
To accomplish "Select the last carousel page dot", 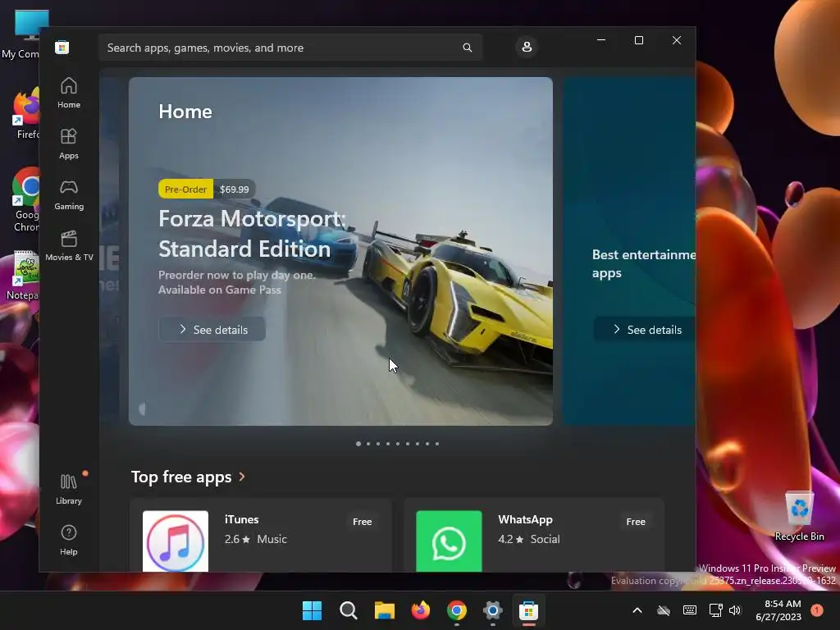I will (x=437, y=444).
